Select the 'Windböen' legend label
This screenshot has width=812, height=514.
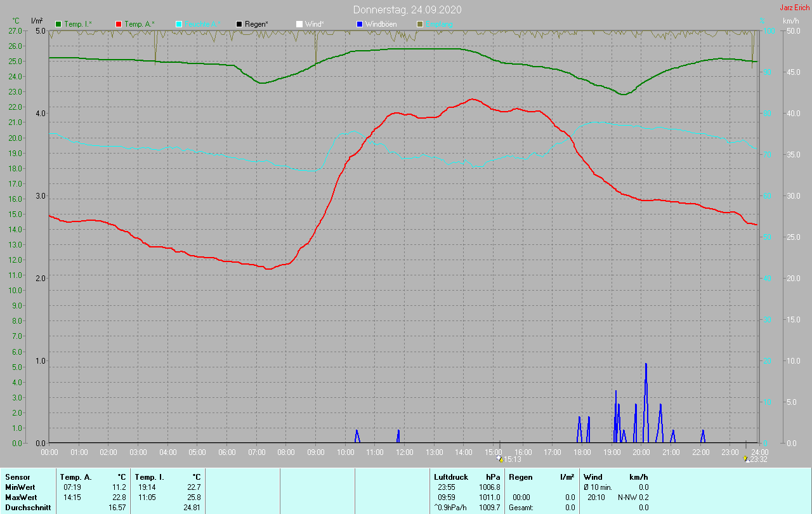[381, 24]
